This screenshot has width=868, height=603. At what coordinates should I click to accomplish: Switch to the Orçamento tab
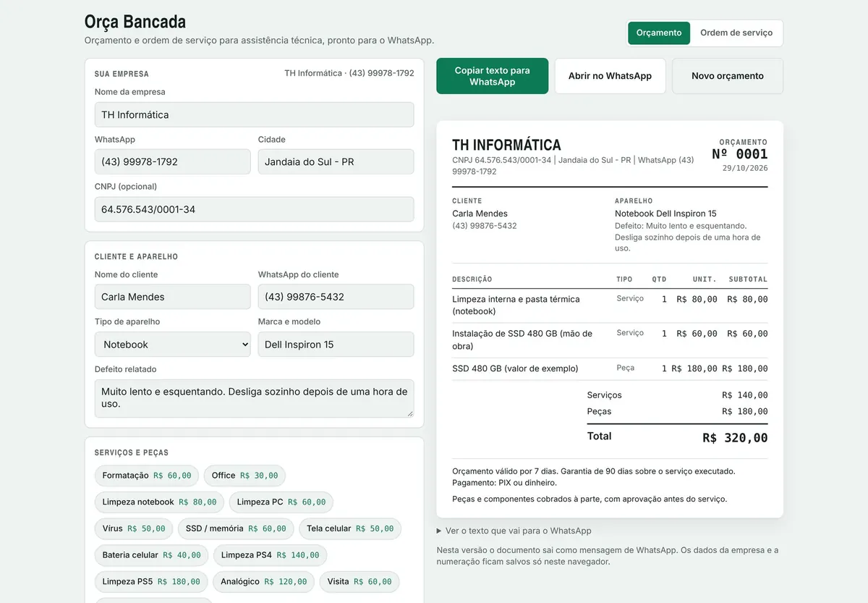[x=659, y=33]
